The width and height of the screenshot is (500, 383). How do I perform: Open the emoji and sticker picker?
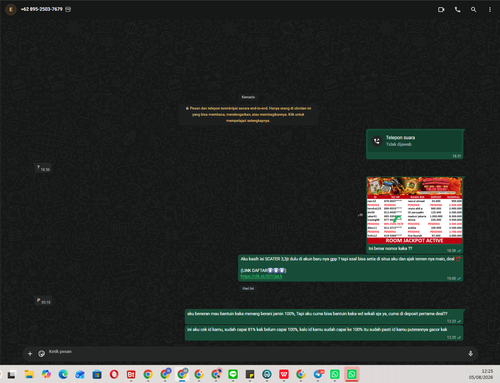point(41,354)
